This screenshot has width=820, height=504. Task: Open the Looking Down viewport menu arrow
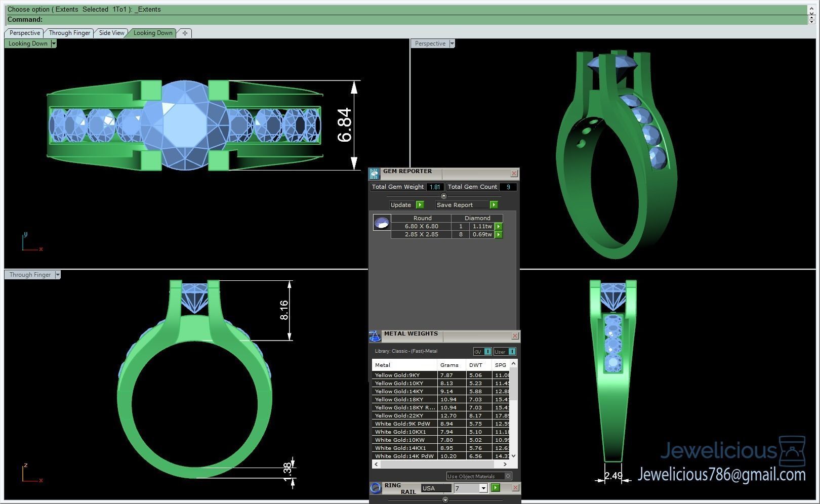coord(54,44)
